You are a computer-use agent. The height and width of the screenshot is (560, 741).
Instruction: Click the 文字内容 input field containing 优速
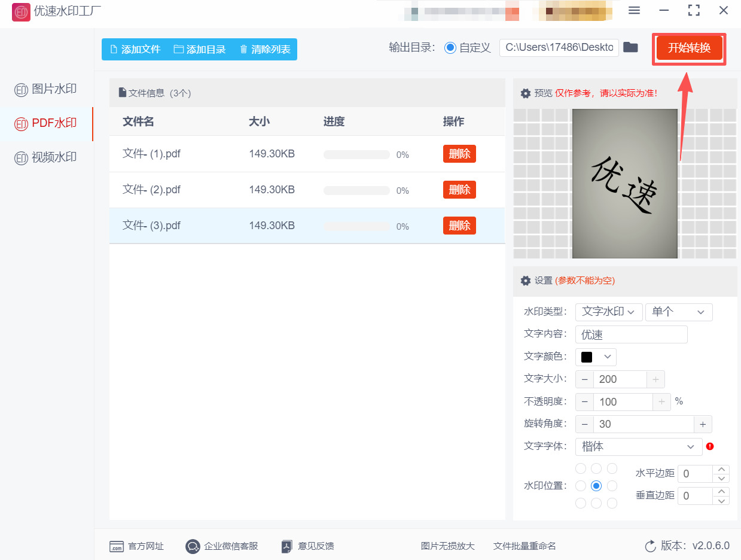(632, 334)
